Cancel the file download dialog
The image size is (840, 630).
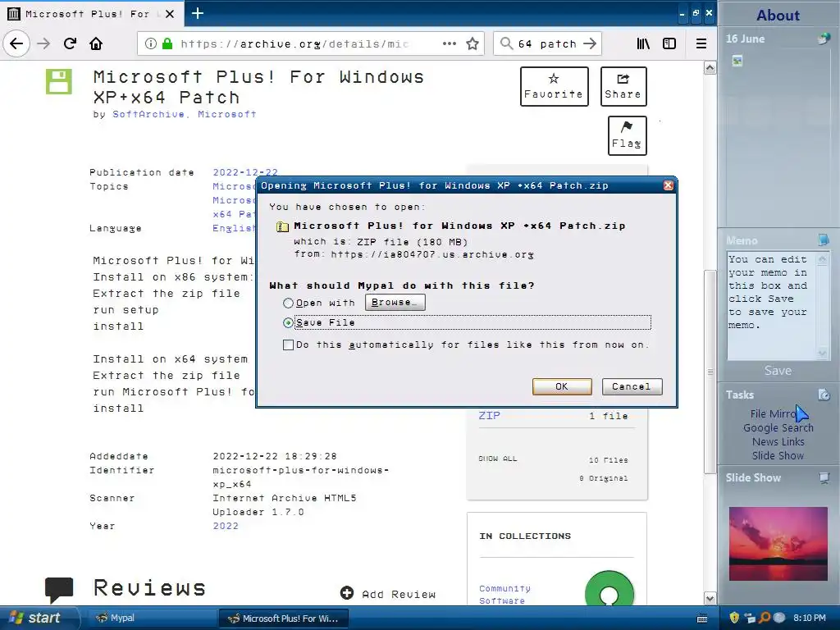coord(632,386)
